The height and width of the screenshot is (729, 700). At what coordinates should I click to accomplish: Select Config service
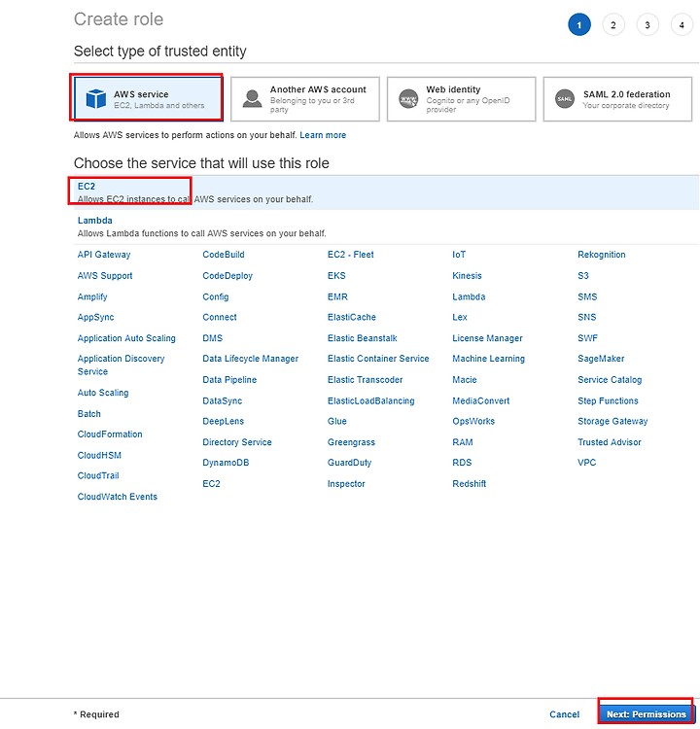point(216,296)
